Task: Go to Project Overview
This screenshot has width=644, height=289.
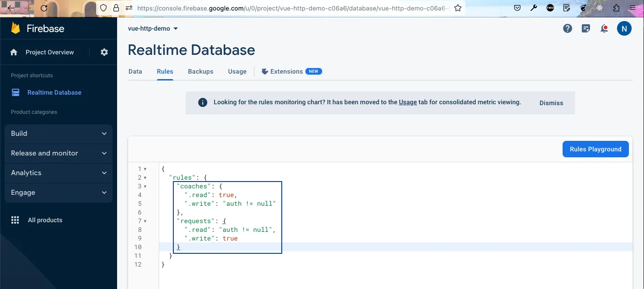Action: click(49, 52)
